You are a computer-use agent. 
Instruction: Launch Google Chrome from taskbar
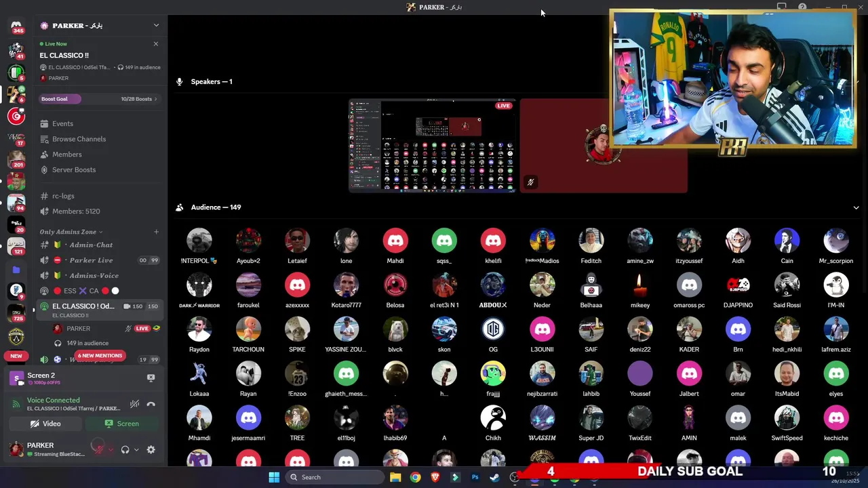coord(415,477)
